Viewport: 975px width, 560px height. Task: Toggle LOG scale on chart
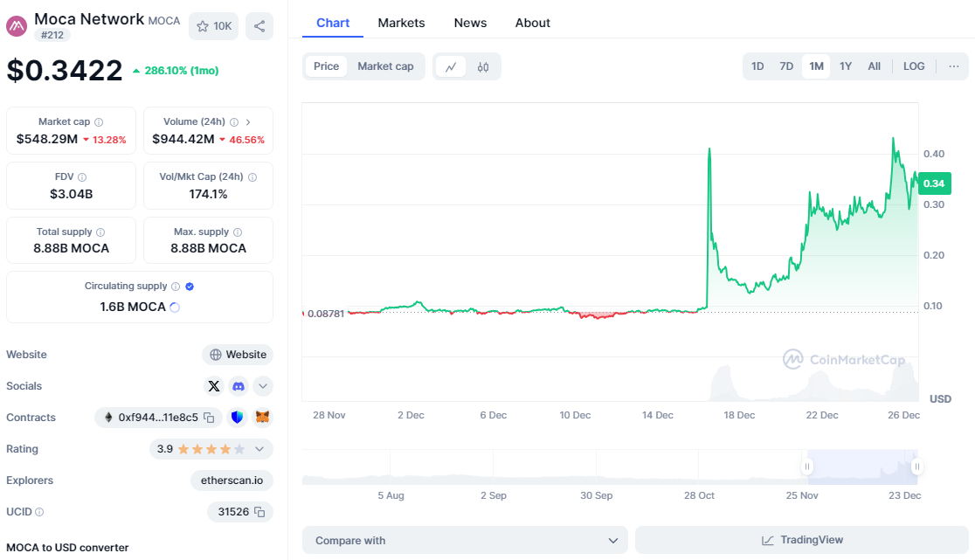(914, 66)
